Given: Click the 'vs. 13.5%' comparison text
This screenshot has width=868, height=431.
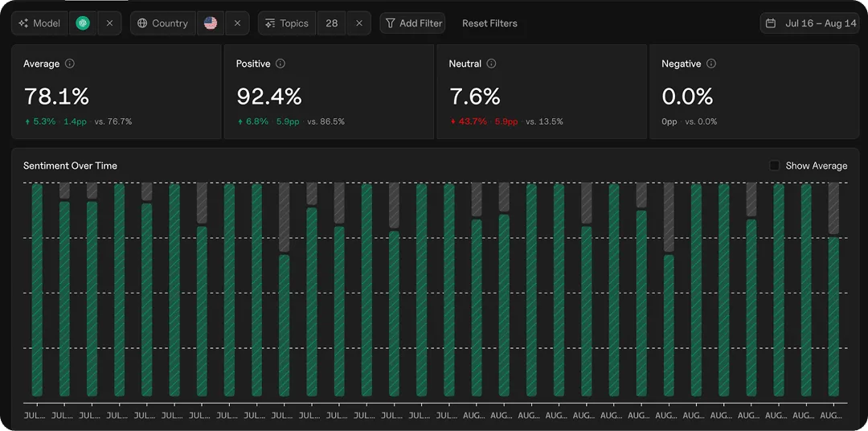Looking at the screenshot, I should click(544, 121).
